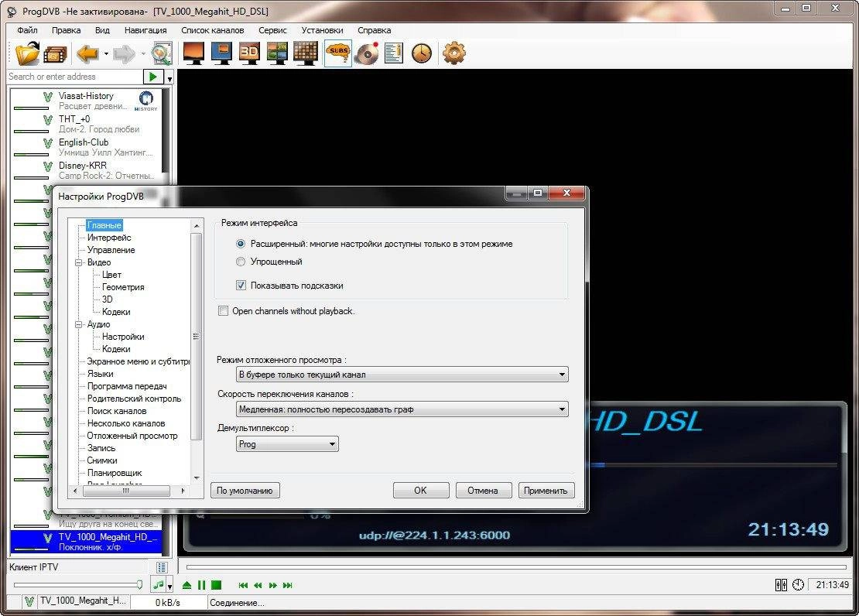Open the Скорость переключения каналов dropdown
859x616 pixels.
[x=402, y=409]
